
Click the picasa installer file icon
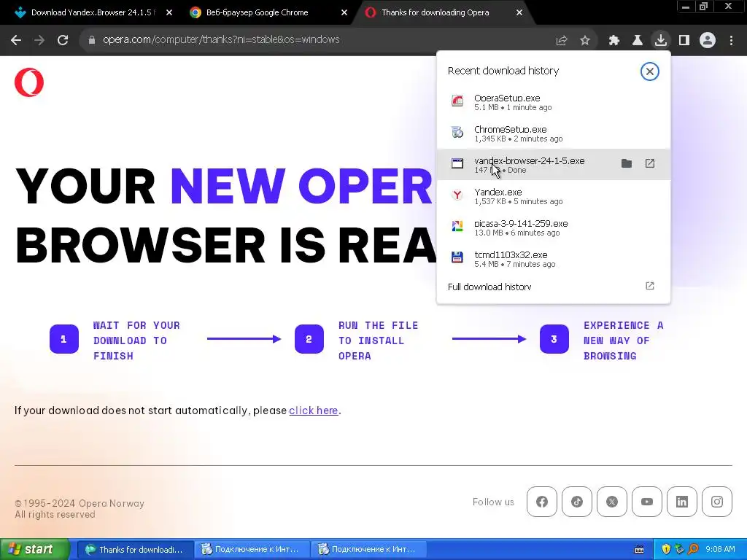(x=457, y=226)
